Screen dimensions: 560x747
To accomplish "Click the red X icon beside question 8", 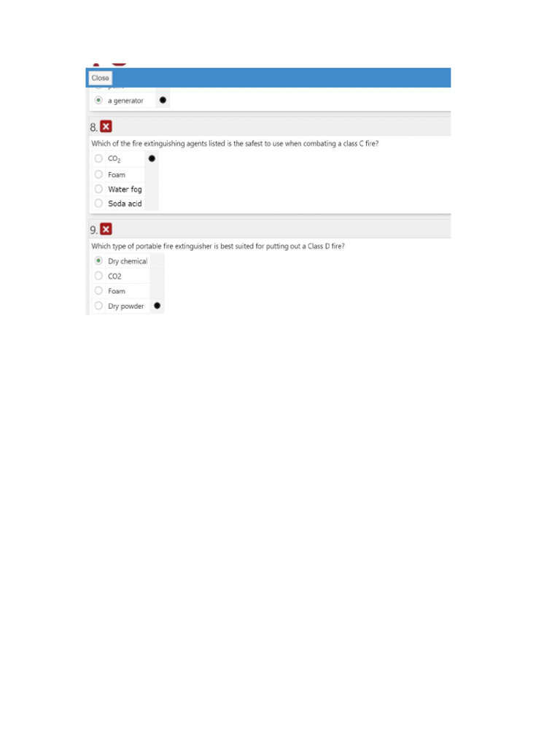I will coord(106,127).
